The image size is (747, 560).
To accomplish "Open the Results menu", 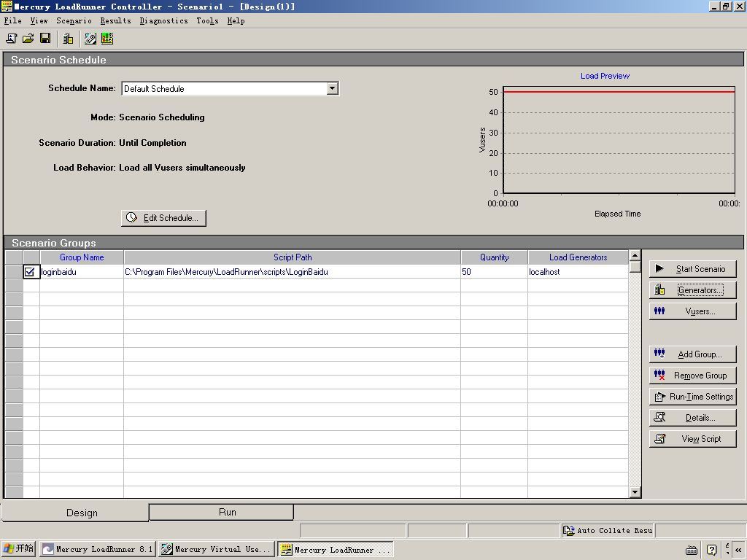I will tap(115, 20).
